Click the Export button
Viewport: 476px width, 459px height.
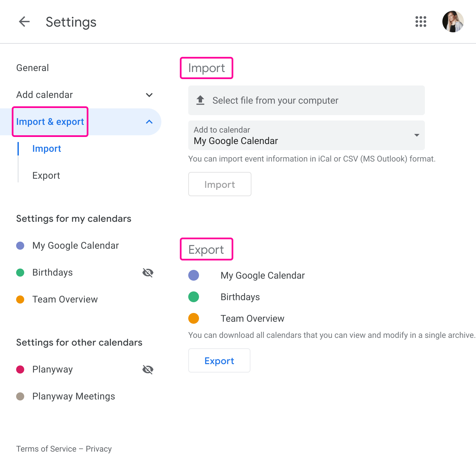(x=219, y=360)
